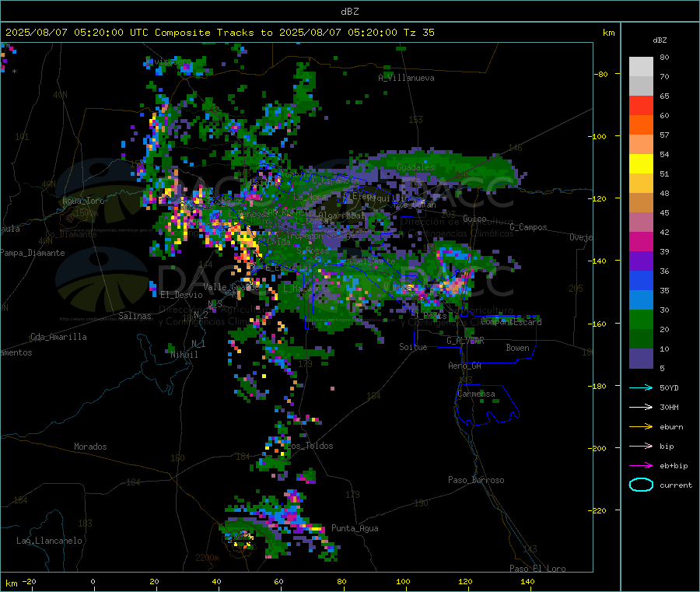Click the A_Villanueva map label
This screenshot has height=592, width=700.
406,78
